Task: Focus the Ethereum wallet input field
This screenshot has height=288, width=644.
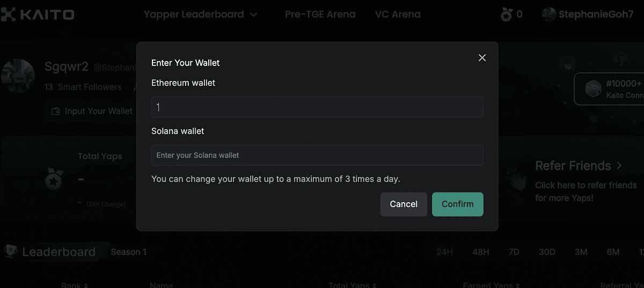Action: 317,107
